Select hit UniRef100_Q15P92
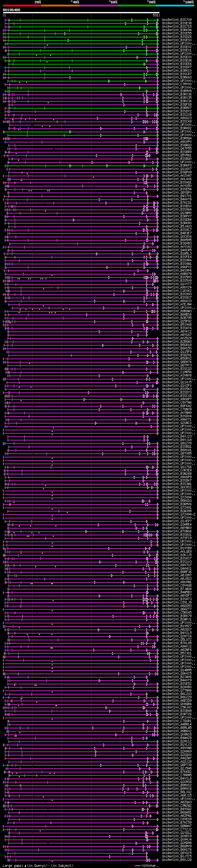Viewport: 197px width, 868px height. click(x=177, y=321)
